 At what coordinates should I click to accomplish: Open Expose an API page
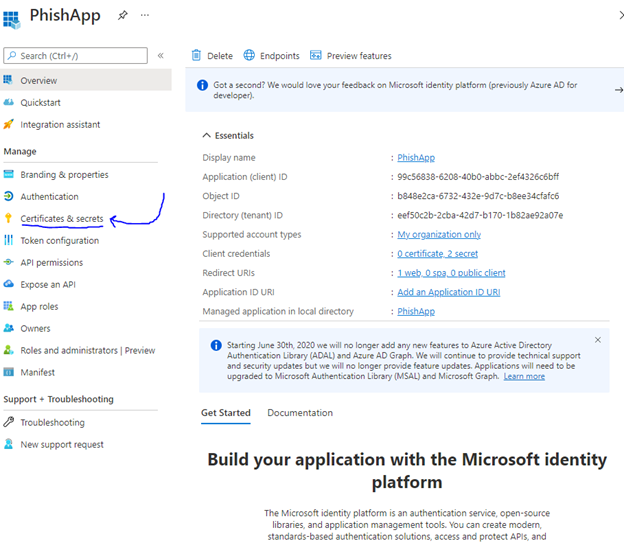48,285
